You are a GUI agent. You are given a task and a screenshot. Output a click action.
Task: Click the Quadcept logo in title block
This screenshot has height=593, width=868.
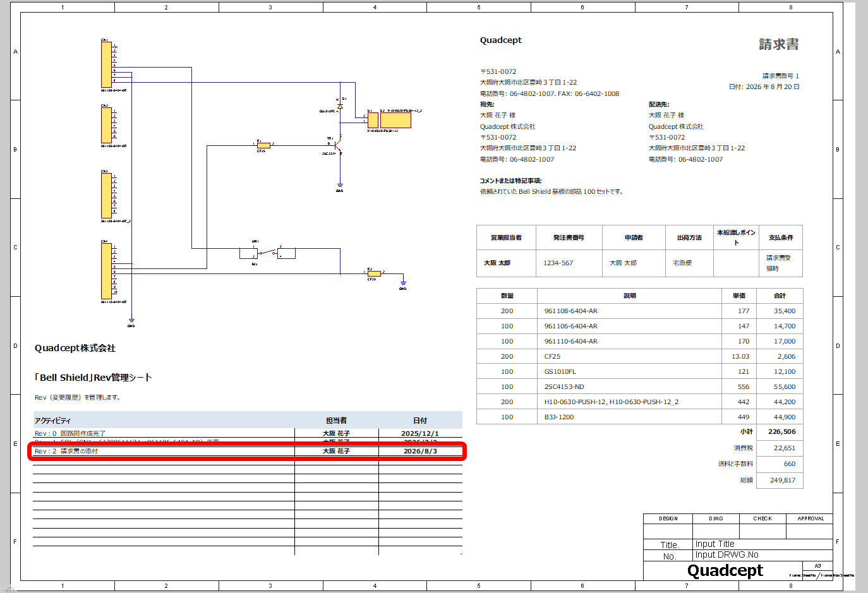coord(725,571)
